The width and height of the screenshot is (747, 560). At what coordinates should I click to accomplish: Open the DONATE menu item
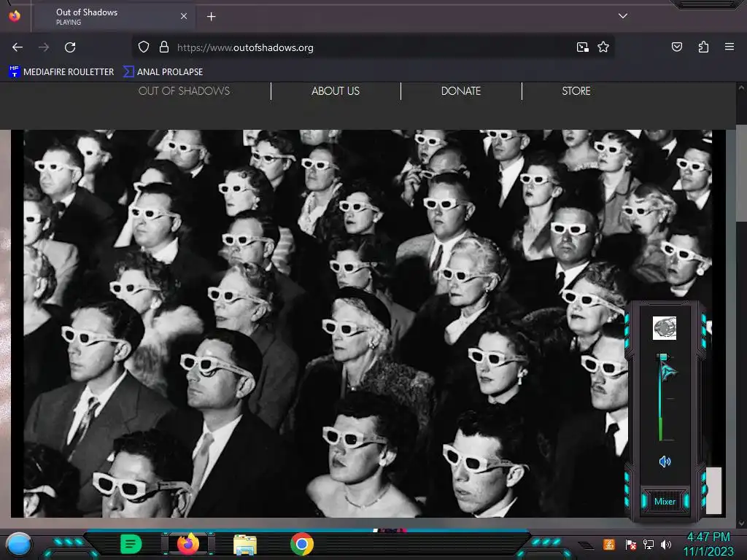[461, 91]
